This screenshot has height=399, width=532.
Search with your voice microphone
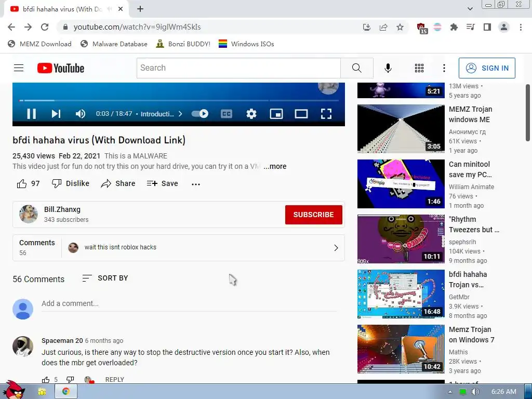(388, 68)
